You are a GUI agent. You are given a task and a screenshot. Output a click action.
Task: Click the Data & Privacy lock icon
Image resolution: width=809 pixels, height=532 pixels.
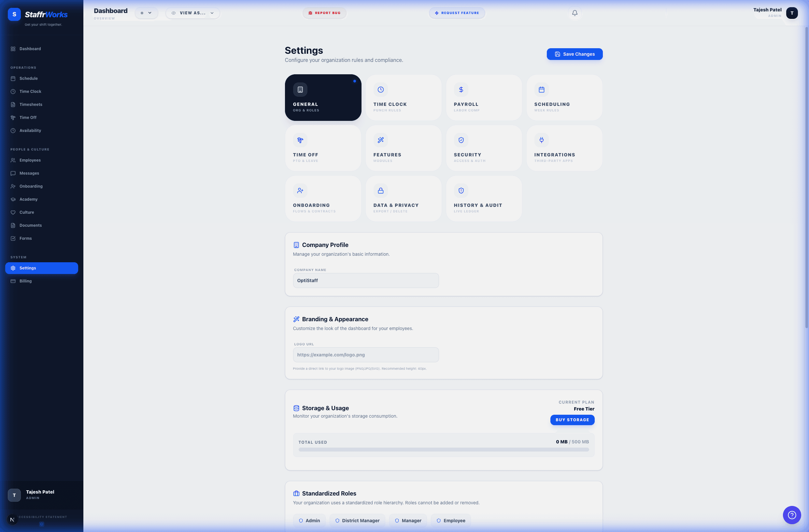pos(380,190)
